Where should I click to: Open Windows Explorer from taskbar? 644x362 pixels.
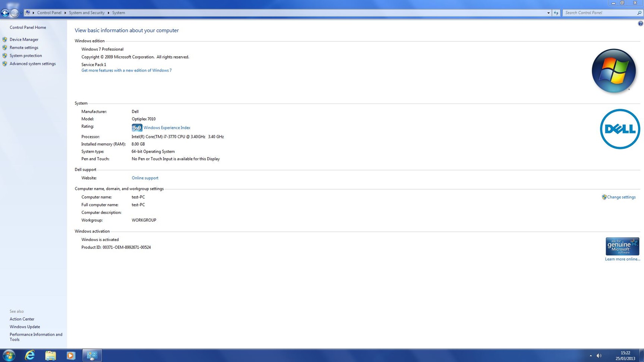pos(50,355)
